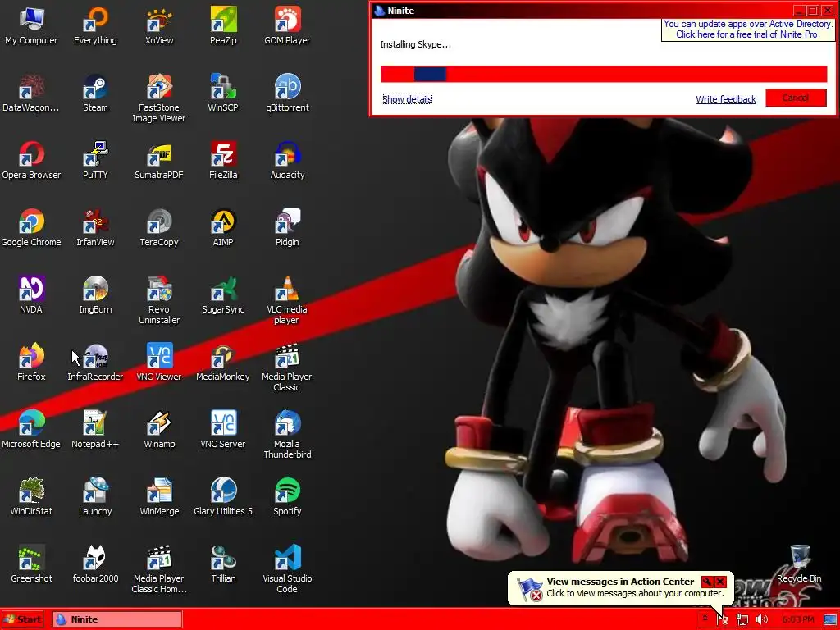Select the Glary Utilities 5 shortcut
The height and width of the screenshot is (630, 840).
pyautogui.click(x=223, y=496)
